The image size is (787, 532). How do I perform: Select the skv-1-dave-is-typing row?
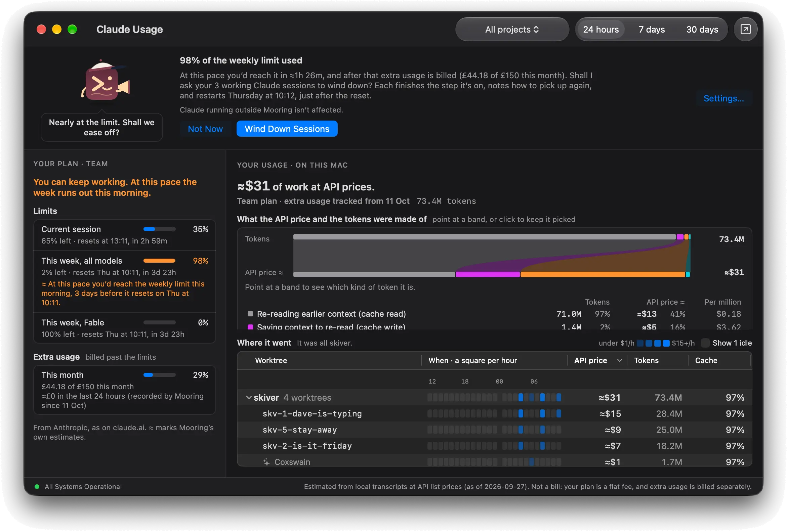tap(494, 413)
